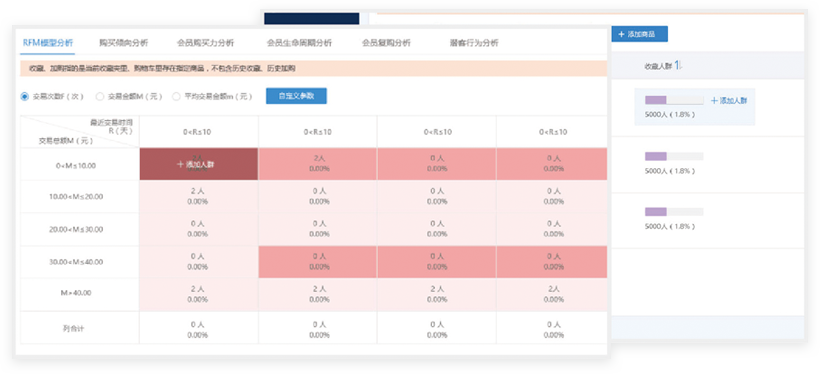Click the 添加商品 button in the back window
This screenshot has height=374, width=820.
(639, 34)
